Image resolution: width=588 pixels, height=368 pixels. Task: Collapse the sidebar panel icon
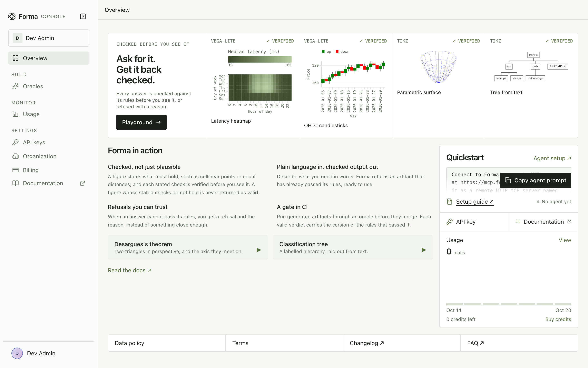click(83, 16)
